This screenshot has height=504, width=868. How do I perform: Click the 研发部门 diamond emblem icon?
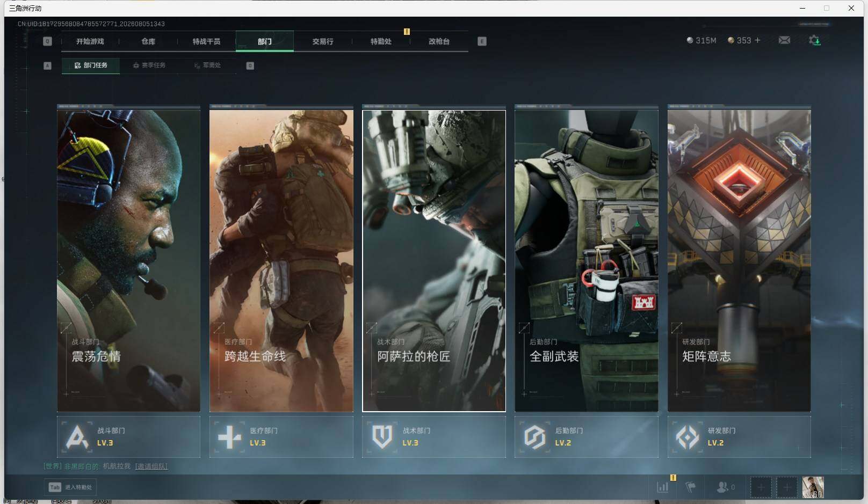pyautogui.click(x=688, y=437)
